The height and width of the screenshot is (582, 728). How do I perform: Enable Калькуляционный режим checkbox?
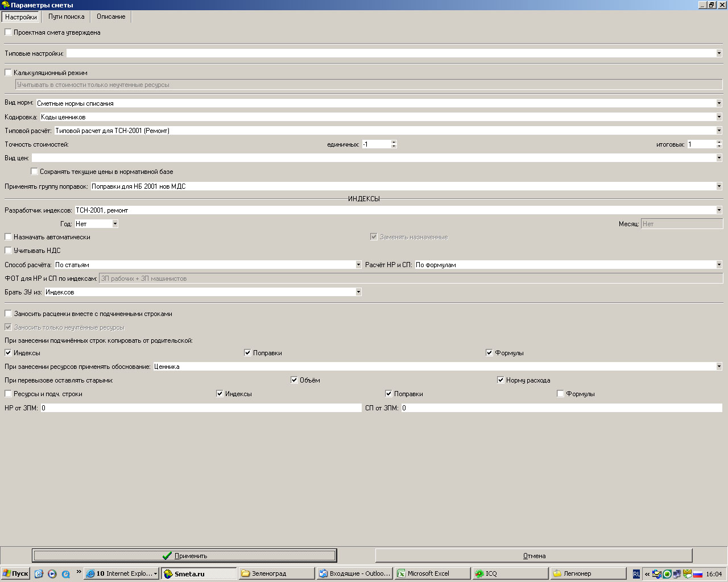tap(8, 73)
